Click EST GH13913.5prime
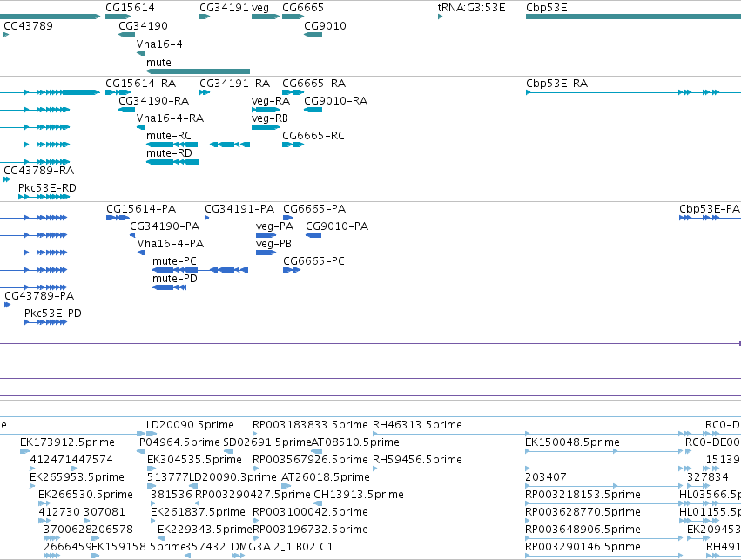 click(x=359, y=495)
